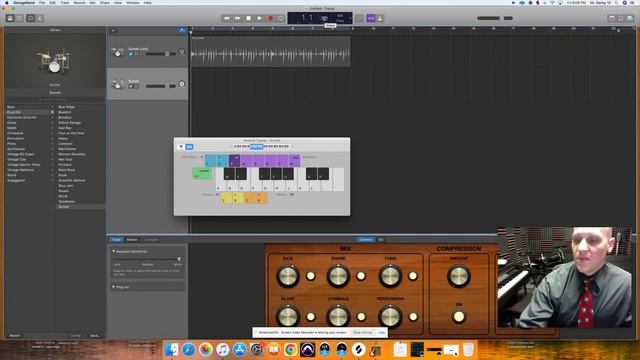Expand the Guitar category in Library
Viewport: 640px width, 360px height.
52,123
